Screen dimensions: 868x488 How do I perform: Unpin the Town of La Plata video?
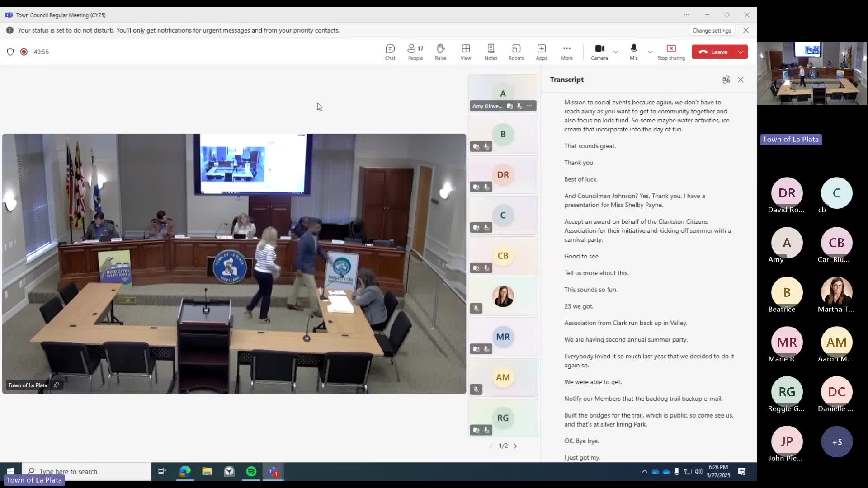click(x=57, y=385)
